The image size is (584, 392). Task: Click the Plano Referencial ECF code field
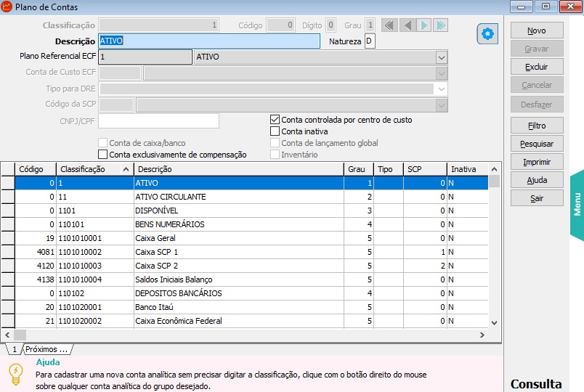[x=145, y=57]
